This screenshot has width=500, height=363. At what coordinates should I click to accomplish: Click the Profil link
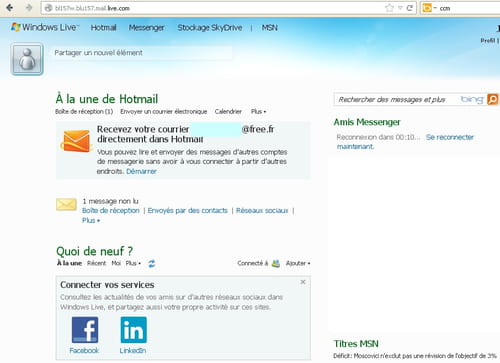[x=488, y=40]
